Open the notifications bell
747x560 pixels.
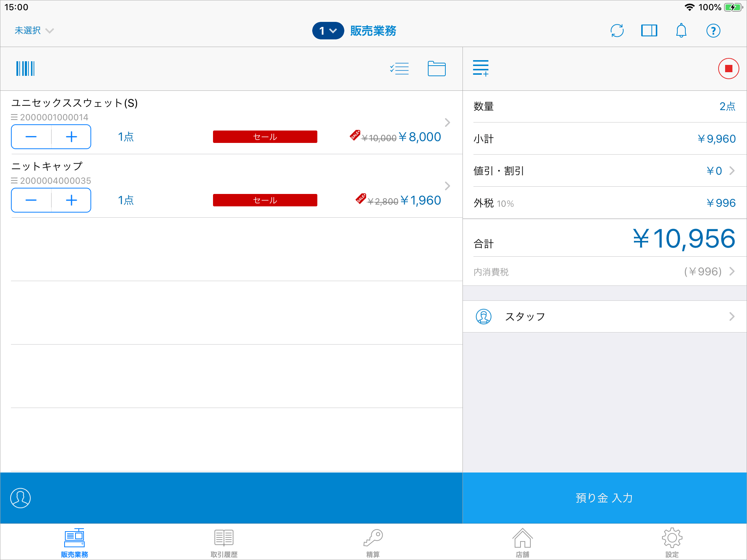[681, 31]
